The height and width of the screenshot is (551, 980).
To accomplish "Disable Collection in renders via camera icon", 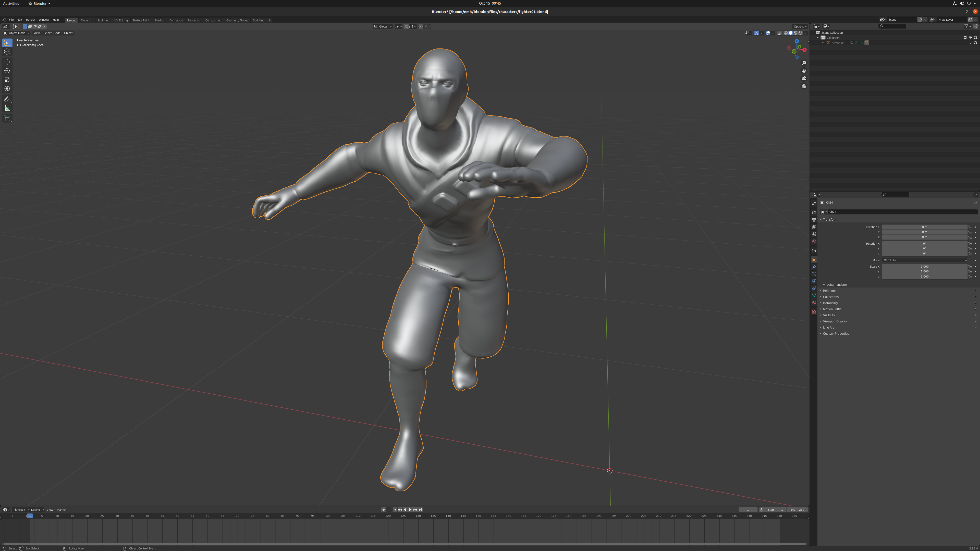I will pos(975,38).
